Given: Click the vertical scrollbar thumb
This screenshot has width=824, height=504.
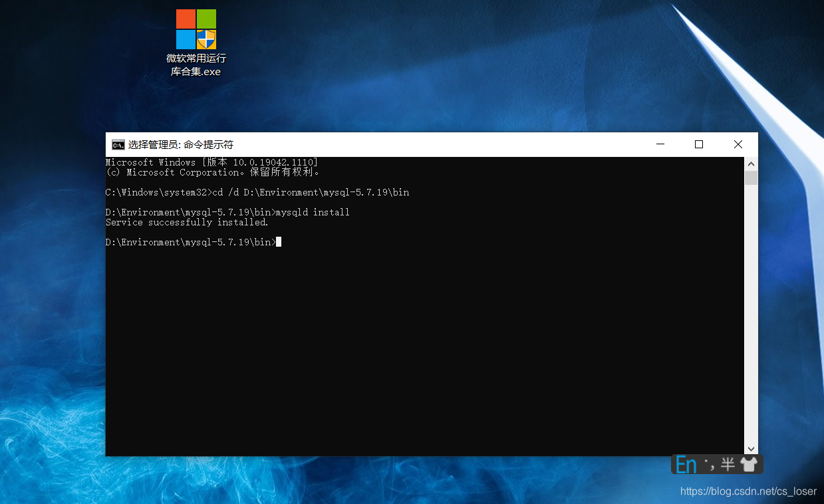Looking at the screenshot, I should (751, 178).
